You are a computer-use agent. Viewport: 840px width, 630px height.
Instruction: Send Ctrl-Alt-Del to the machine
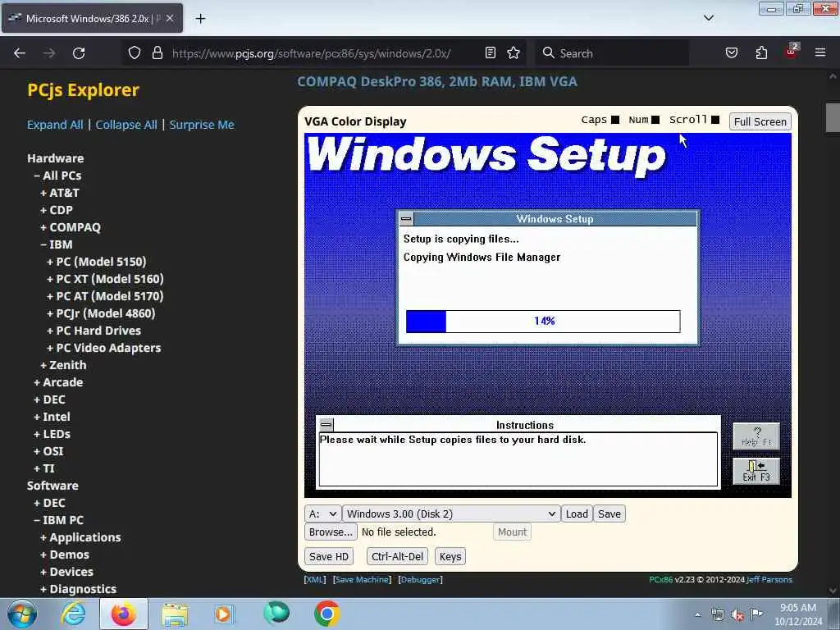click(397, 557)
